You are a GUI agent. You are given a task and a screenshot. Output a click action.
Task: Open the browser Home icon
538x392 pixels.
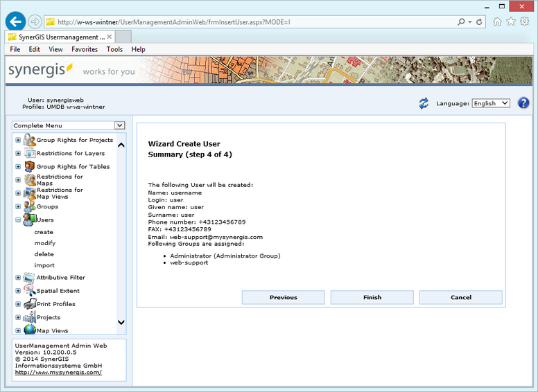tap(497, 21)
